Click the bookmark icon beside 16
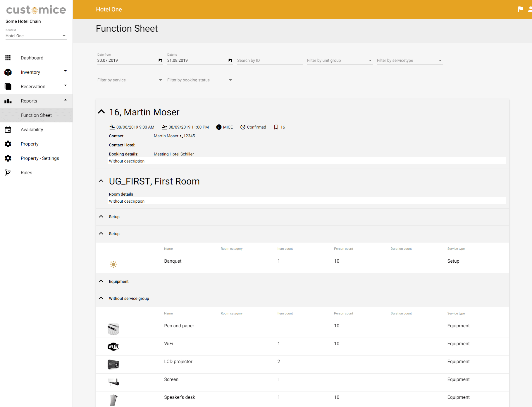The height and width of the screenshot is (407, 532). point(276,127)
